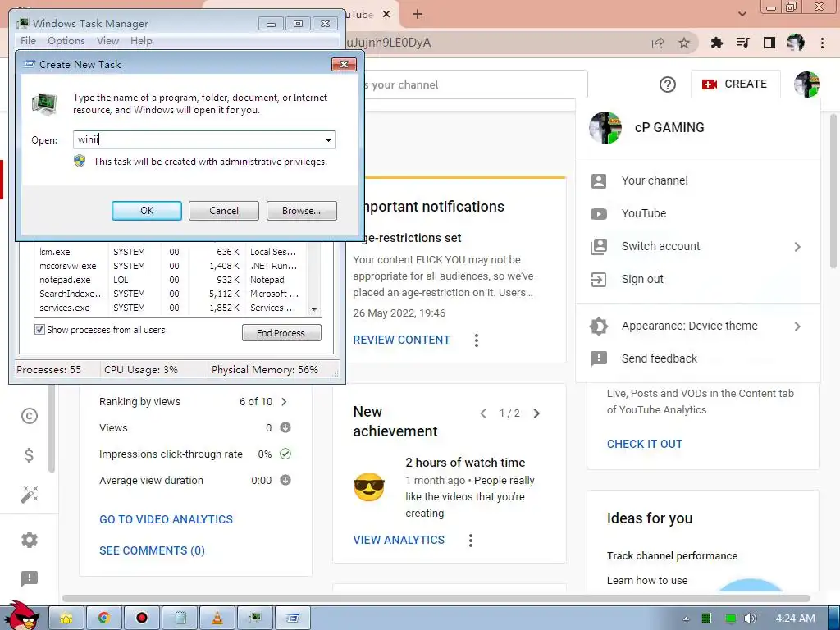
Task: Open the View menu in Task Manager
Action: point(107,41)
